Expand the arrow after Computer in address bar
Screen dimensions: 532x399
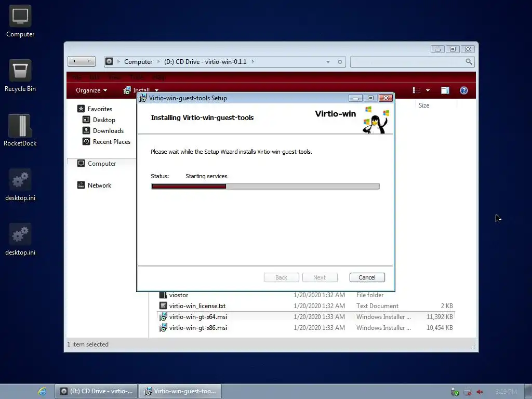(158, 61)
